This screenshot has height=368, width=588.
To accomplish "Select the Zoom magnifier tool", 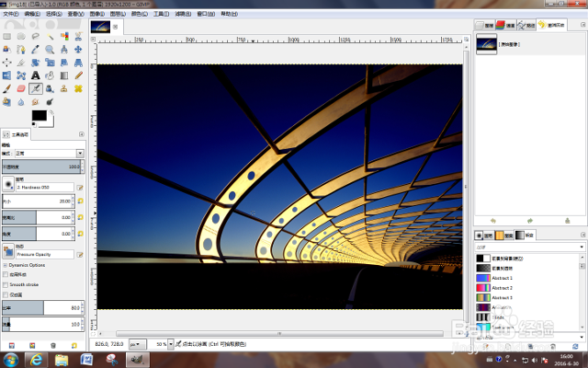I will coord(50,50).
